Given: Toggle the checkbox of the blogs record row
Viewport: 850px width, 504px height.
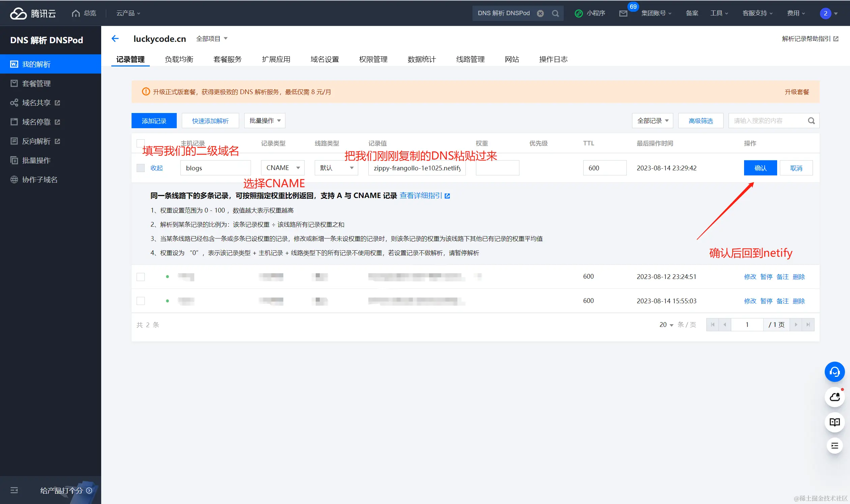Looking at the screenshot, I should coord(141,168).
